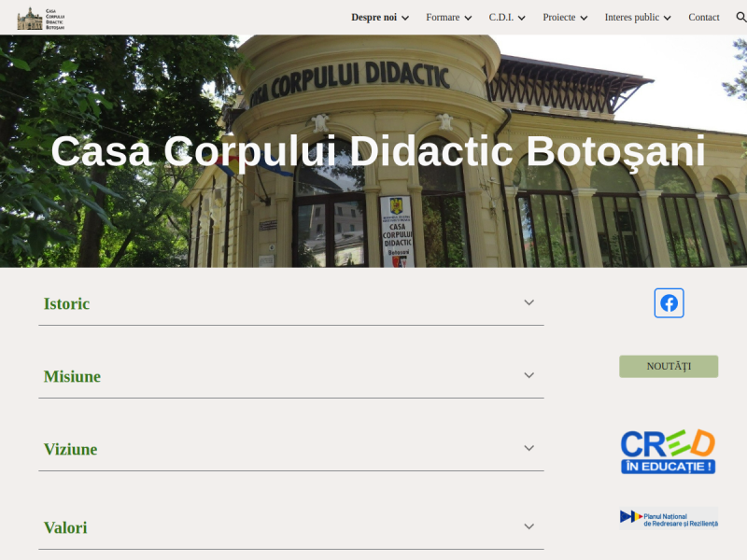
Task: Expand the Istoric section
Action: [x=529, y=301]
